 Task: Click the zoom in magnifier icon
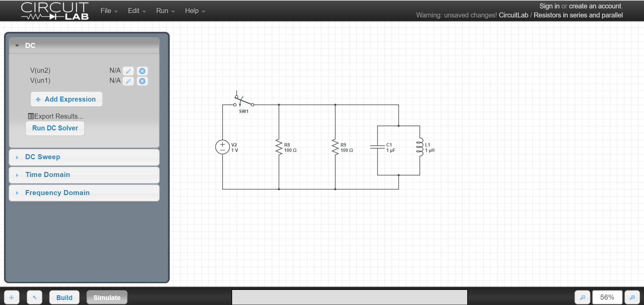click(632, 297)
